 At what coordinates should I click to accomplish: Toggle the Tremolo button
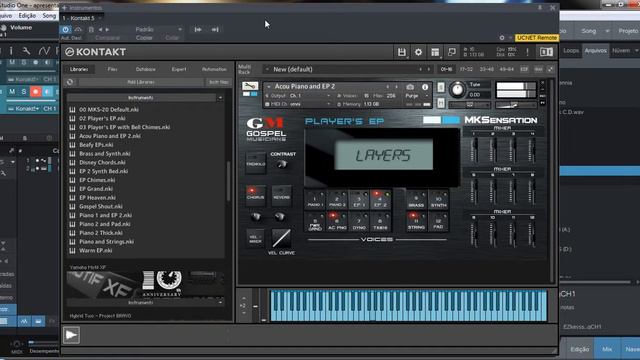256,162
